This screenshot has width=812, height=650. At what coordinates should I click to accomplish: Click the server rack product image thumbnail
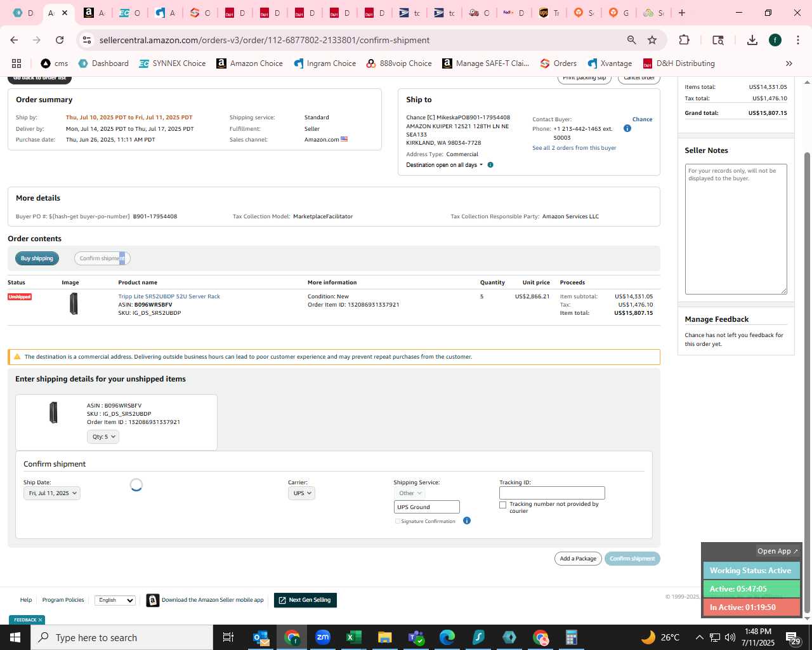pyautogui.click(x=74, y=304)
